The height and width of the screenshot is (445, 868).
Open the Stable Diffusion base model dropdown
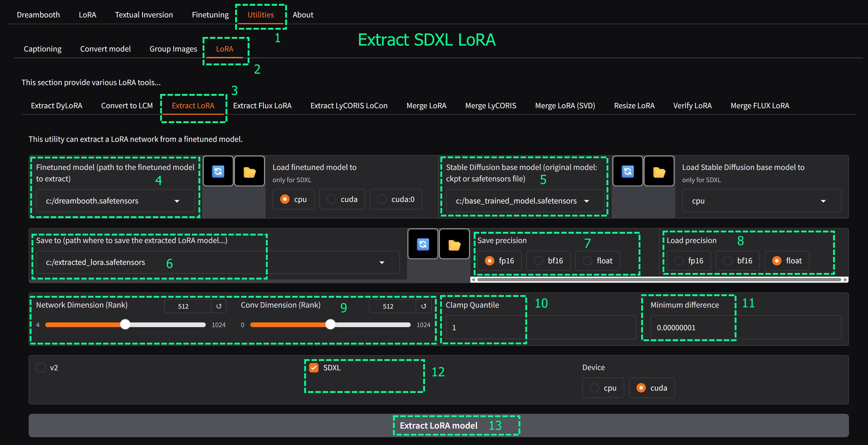pyautogui.click(x=525, y=201)
